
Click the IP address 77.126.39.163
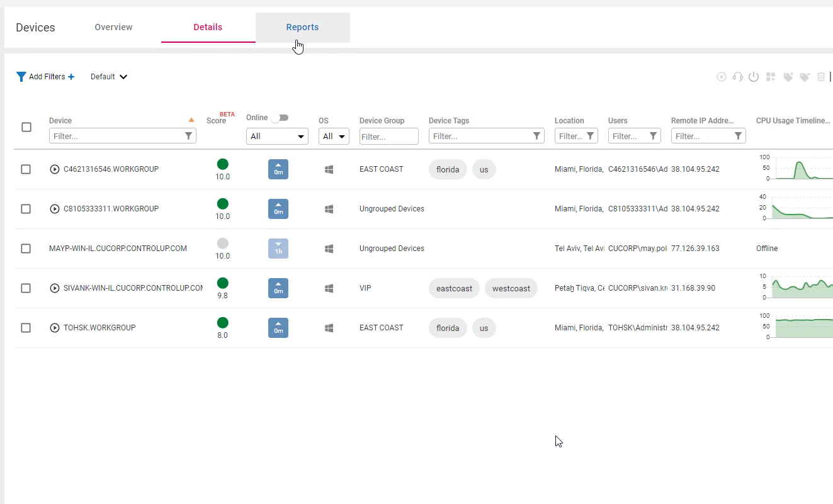coord(695,249)
